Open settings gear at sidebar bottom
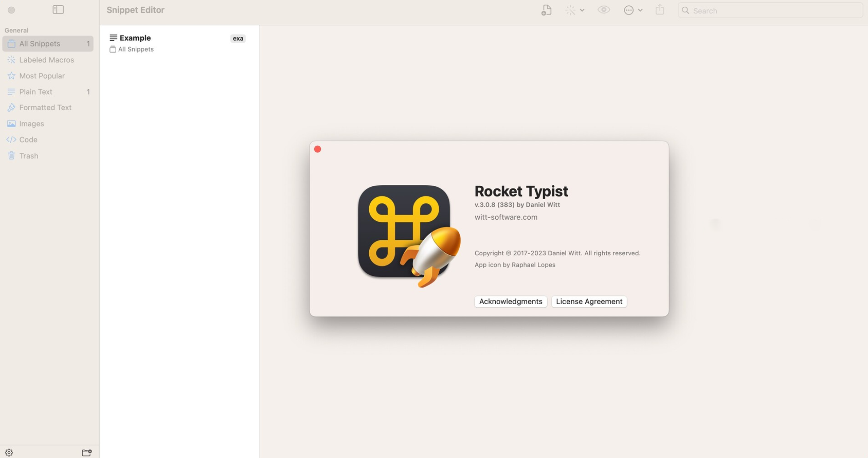The image size is (868, 458). 9,453
